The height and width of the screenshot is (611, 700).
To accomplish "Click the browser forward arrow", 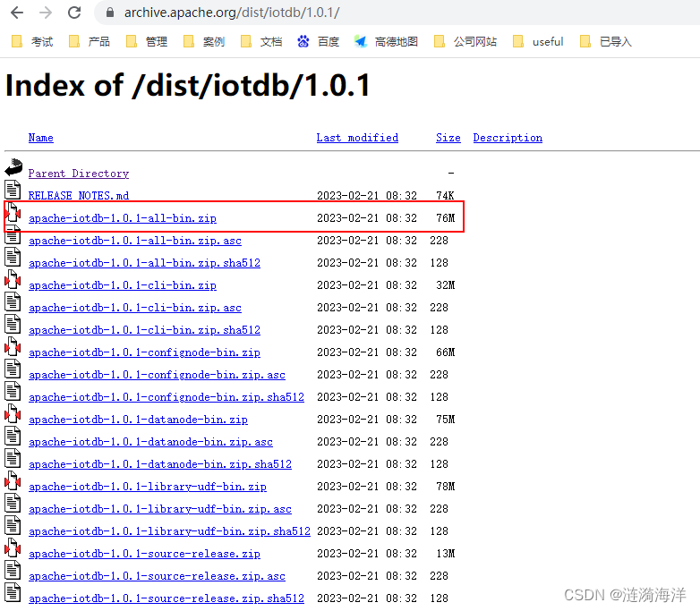I will click(46, 13).
